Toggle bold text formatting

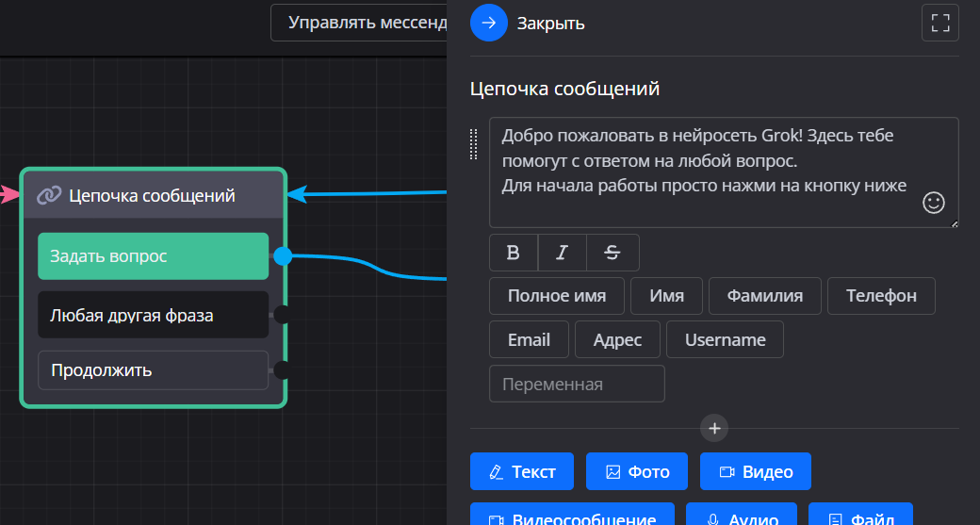pyautogui.click(x=514, y=253)
